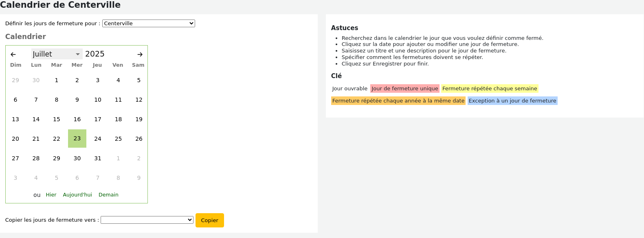Screen dimensions: 644x238
Task: Click the yellow weekly repeated closure swatch
Action: tap(489, 89)
